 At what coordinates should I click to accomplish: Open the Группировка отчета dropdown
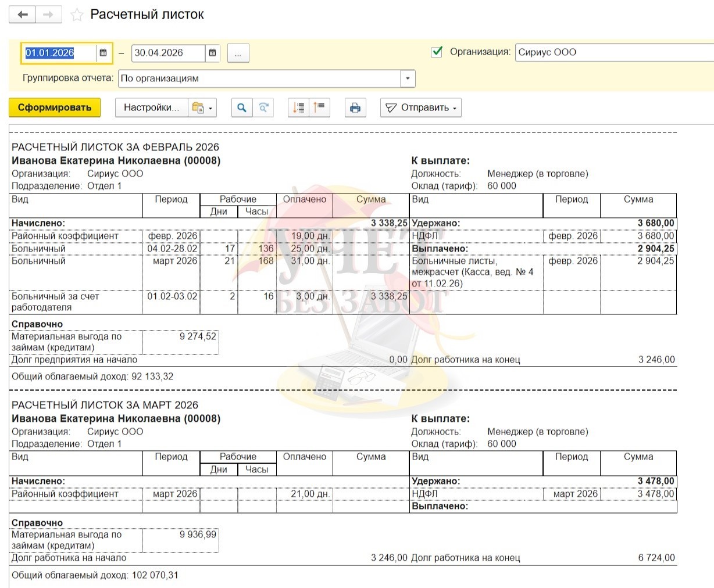tap(408, 78)
